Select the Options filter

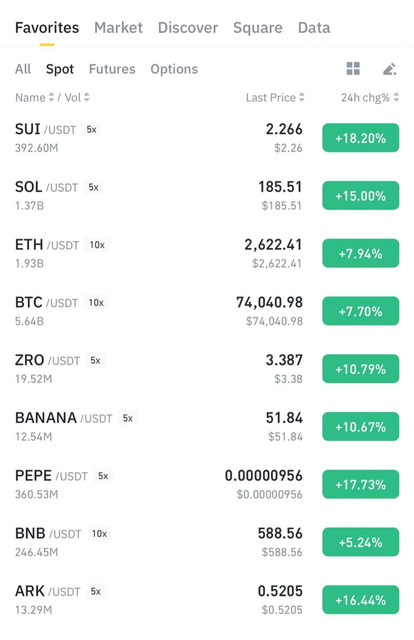(x=174, y=69)
